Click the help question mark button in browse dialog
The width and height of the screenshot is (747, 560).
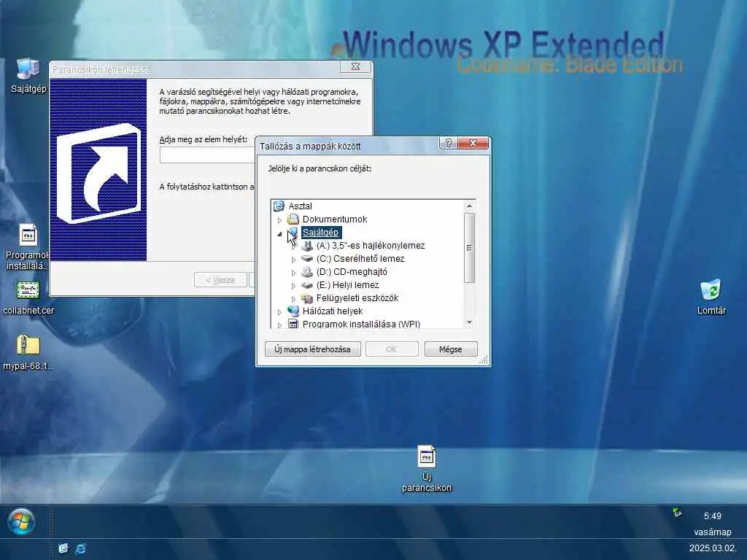tap(448, 143)
